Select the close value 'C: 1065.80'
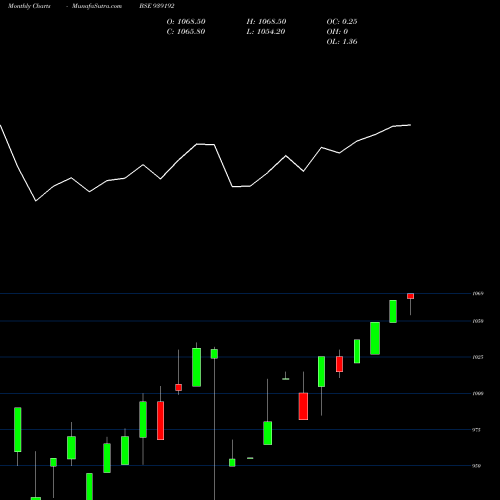The width and height of the screenshot is (500, 500). [x=186, y=32]
